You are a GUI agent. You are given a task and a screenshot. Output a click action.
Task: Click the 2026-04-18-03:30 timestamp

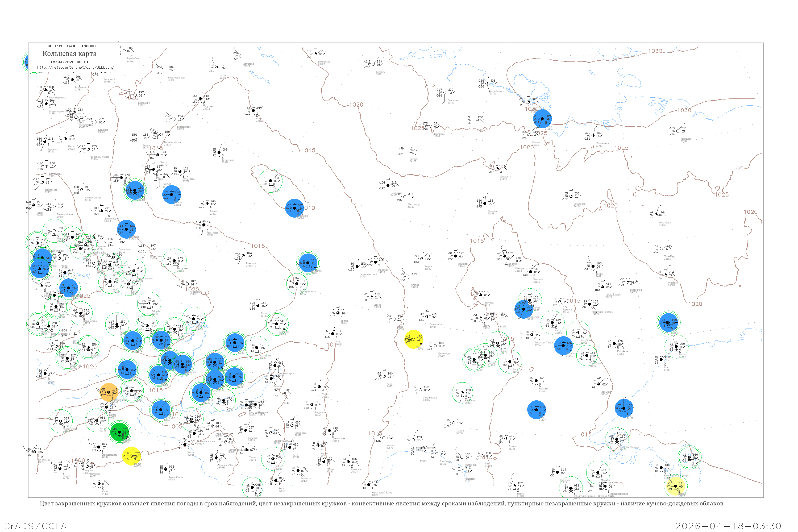click(728, 526)
